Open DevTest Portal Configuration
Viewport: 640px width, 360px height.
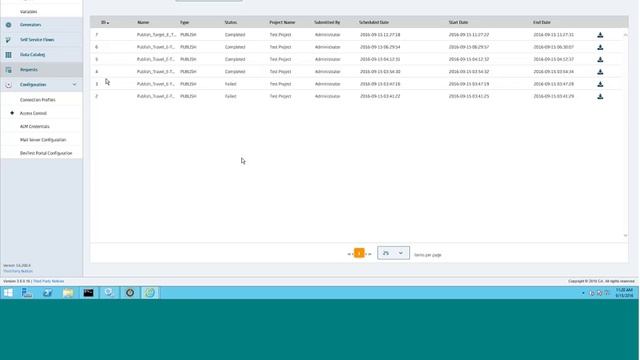coord(46,153)
